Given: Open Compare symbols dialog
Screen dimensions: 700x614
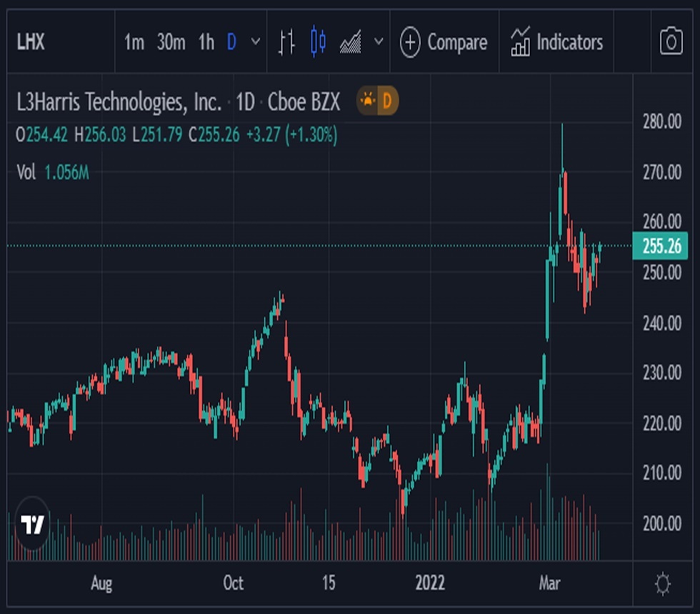Looking at the screenshot, I should pos(444,42).
